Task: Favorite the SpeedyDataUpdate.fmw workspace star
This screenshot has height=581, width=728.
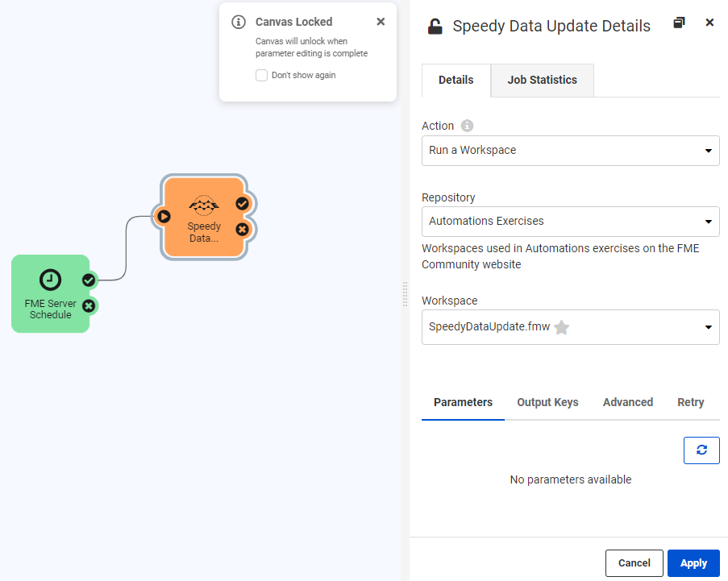Action: 562,327
